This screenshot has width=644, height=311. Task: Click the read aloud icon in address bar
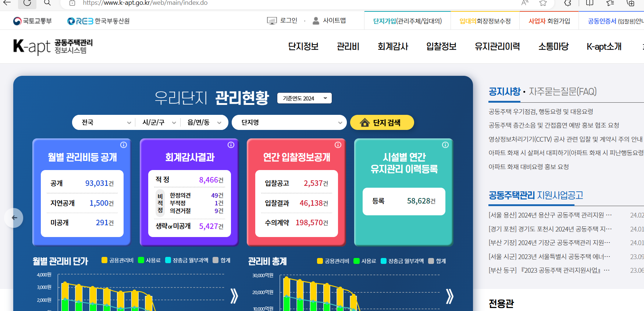(x=525, y=3)
